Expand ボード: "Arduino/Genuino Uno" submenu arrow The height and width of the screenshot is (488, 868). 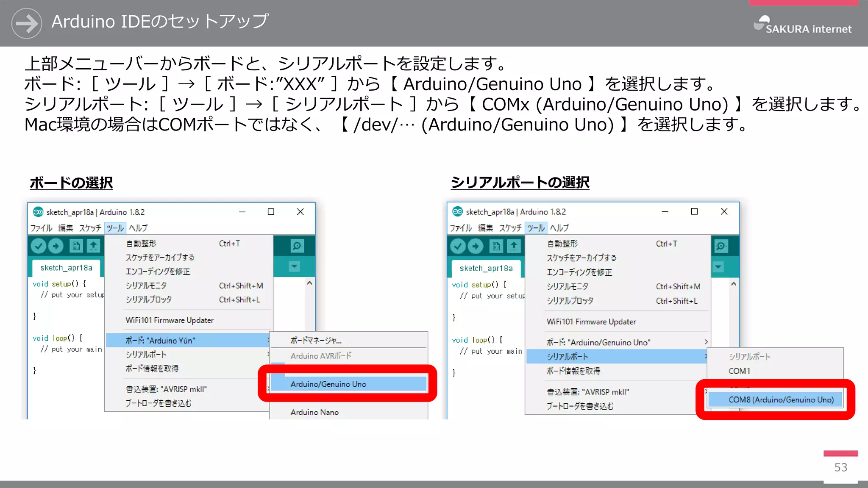click(706, 342)
